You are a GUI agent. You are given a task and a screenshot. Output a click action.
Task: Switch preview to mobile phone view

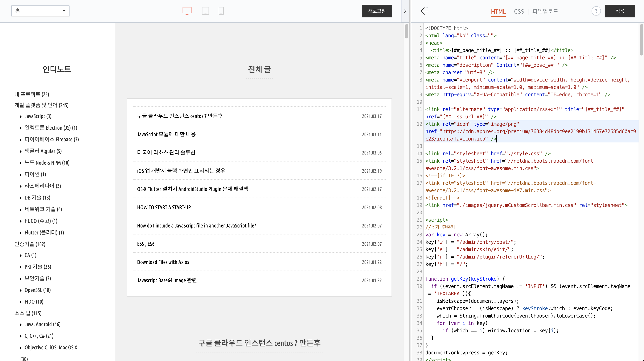(x=221, y=11)
